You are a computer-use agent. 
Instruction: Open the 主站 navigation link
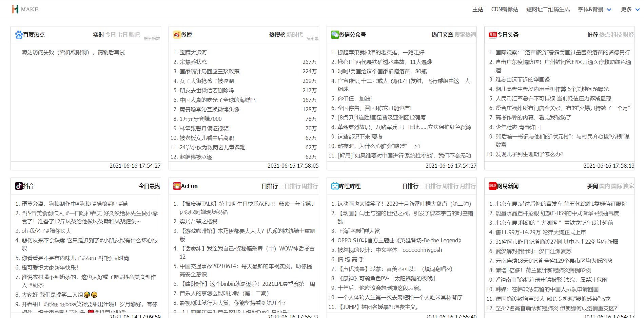(x=478, y=9)
